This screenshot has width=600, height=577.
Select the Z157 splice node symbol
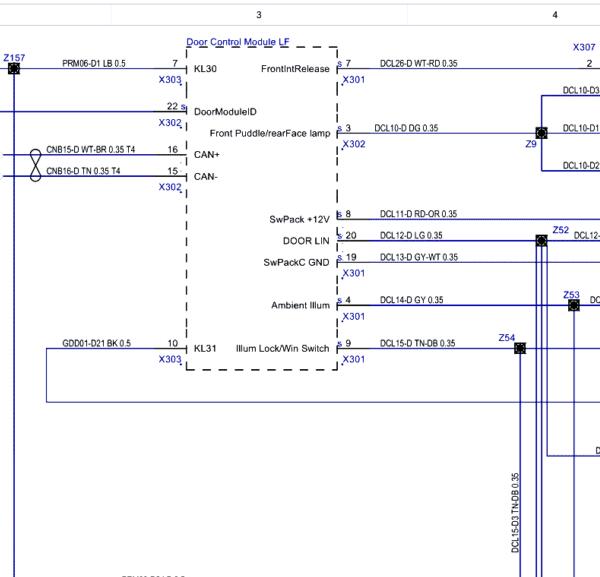pyautogui.click(x=14, y=69)
